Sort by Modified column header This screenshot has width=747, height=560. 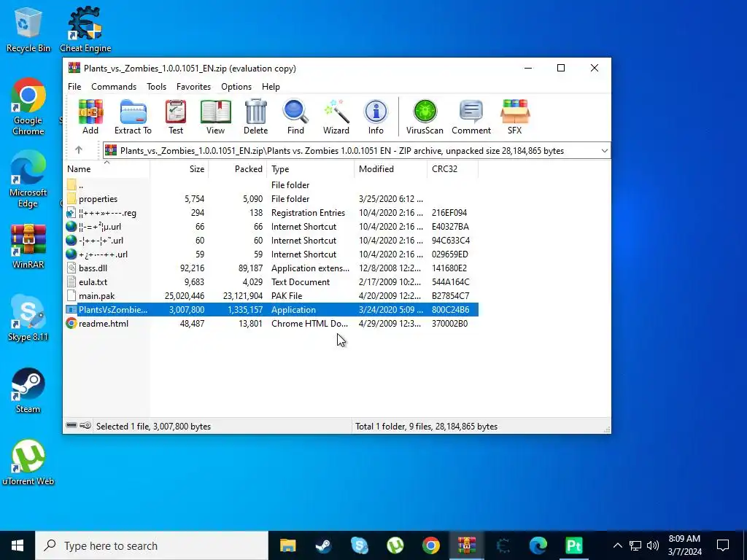click(391, 169)
